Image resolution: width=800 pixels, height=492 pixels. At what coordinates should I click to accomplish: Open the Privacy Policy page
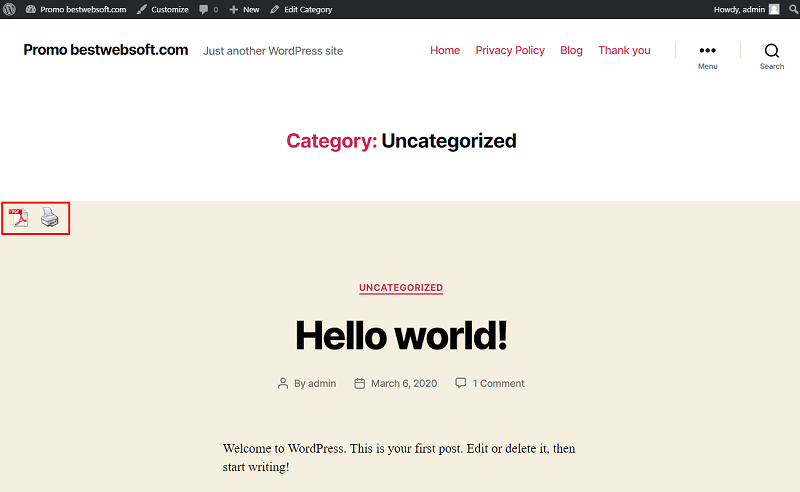point(510,50)
